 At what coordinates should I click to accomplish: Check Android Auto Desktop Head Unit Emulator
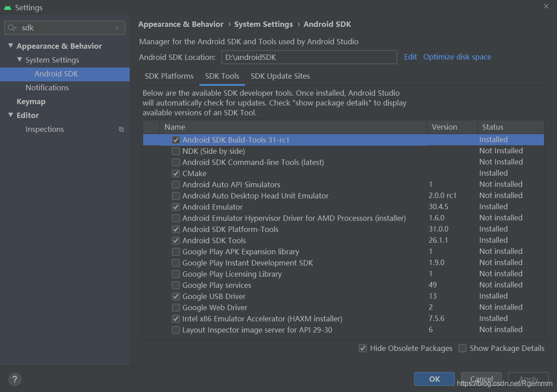coord(176,196)
